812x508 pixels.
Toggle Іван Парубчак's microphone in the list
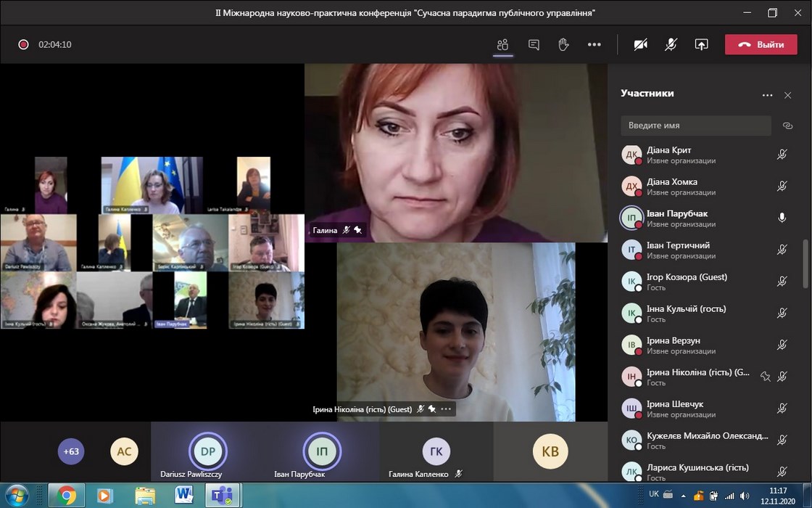tap(782, 218)
